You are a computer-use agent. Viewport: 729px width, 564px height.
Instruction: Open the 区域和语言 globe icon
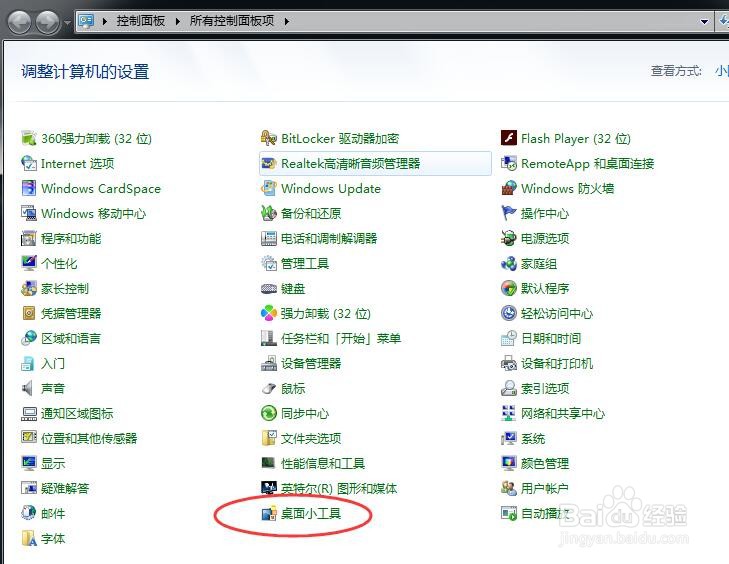29,338
